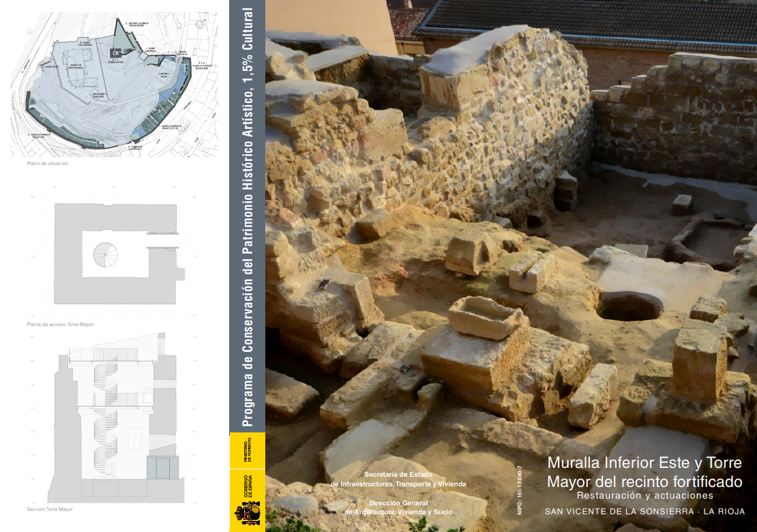Click the 'Ministerio de Fomento' yellow label
This screenshot has width=757, height=532.
point(247,450)
